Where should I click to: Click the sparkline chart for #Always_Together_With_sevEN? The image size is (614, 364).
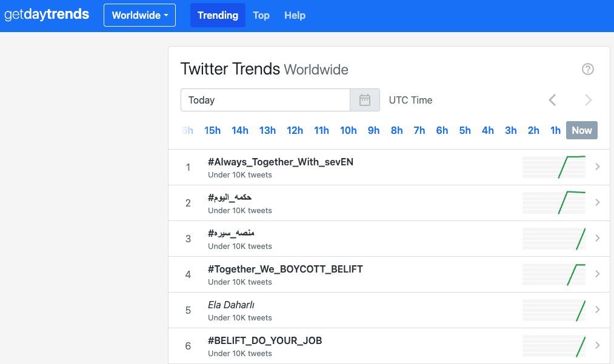553,167
